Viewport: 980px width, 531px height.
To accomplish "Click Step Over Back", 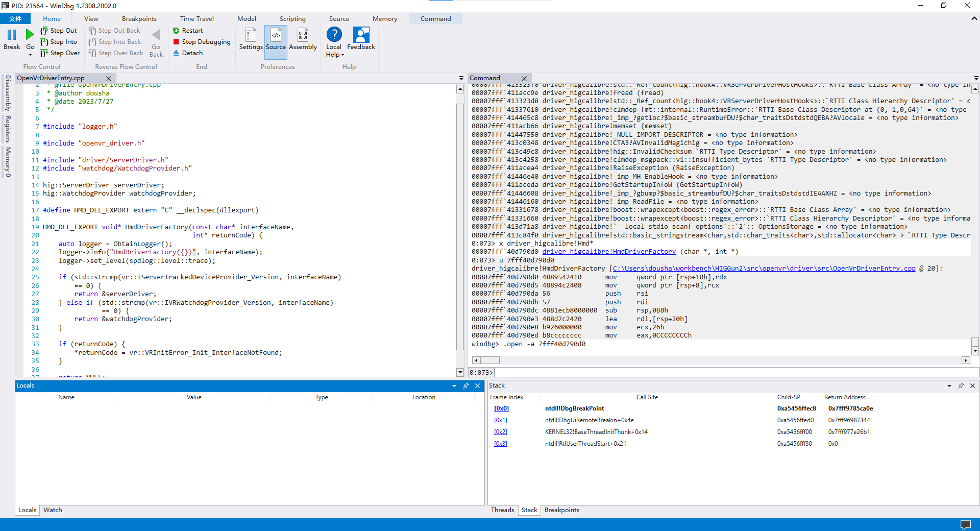I will (x=116, y=53).
